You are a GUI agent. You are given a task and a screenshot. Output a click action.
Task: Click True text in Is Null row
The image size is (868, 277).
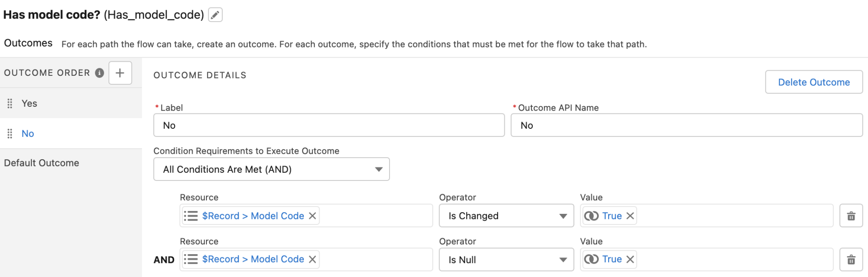[x=612, y=259]
